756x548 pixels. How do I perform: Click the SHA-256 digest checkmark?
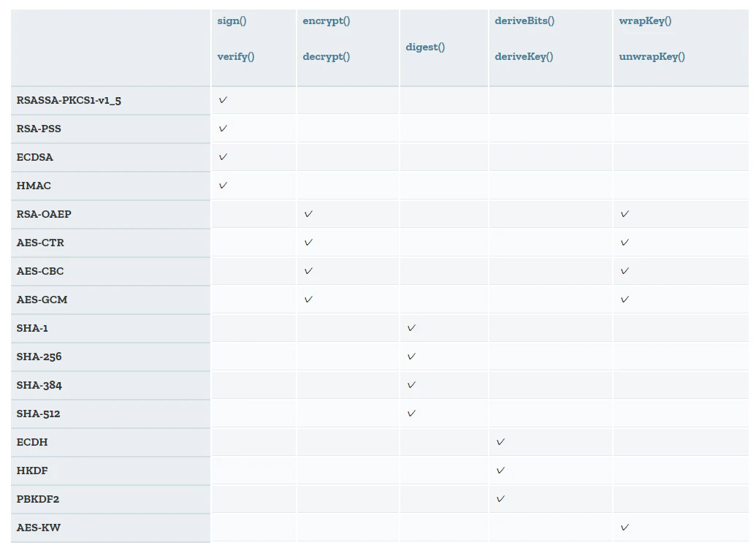point(411,357)
